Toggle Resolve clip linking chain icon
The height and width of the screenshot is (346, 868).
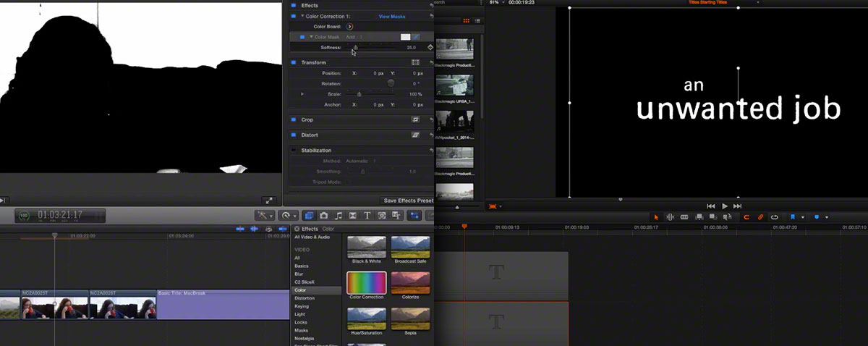coord(760,217)
